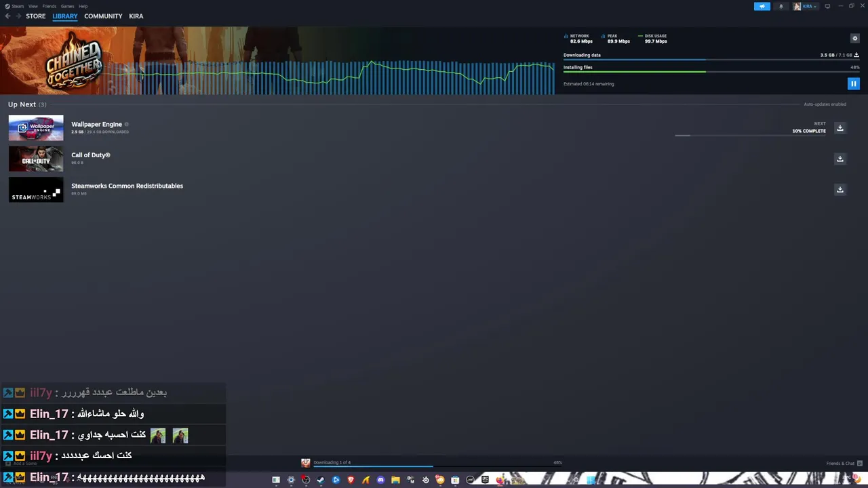Click the first taskbar app icon
The width and height of the screenshot is (868, 488).
[276, 480]
